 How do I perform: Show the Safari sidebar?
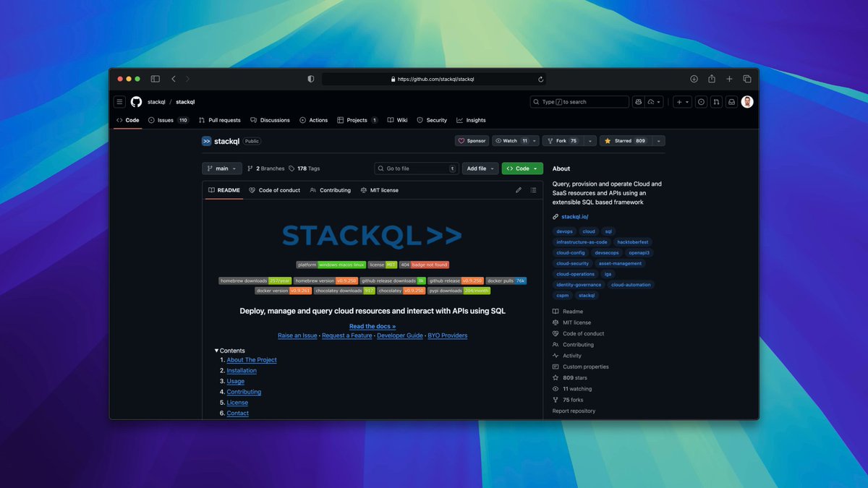point(155,79)
